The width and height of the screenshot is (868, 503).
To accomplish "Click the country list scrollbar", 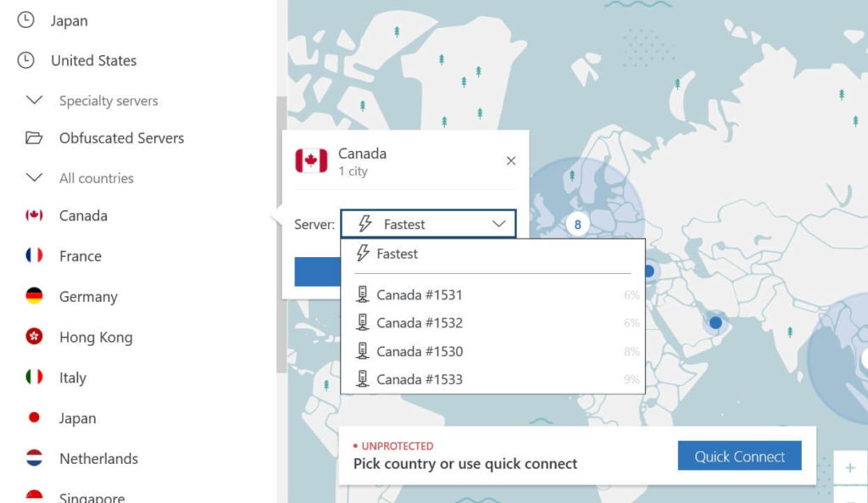I will [281, 234].
